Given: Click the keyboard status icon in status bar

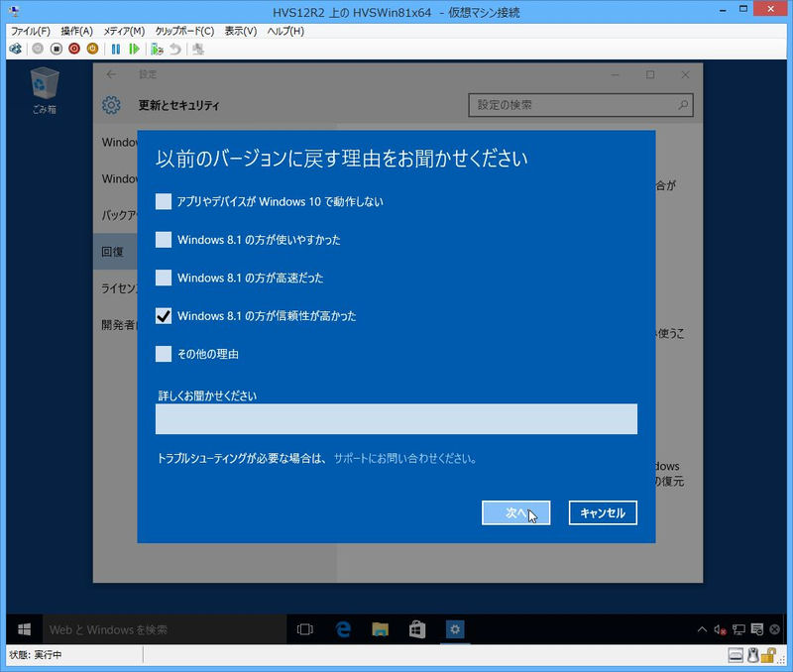Looking at the screenshot, I should (736, 655).
